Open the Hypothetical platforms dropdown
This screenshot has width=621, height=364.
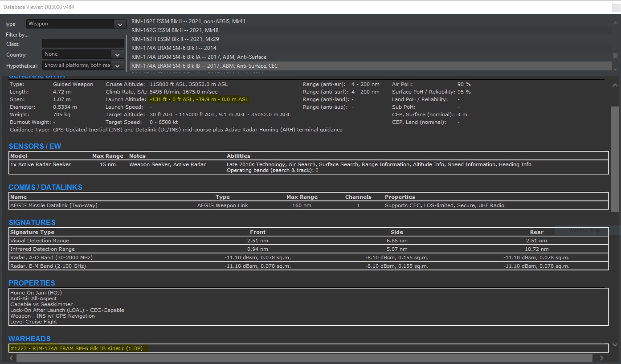click(83, 65)
